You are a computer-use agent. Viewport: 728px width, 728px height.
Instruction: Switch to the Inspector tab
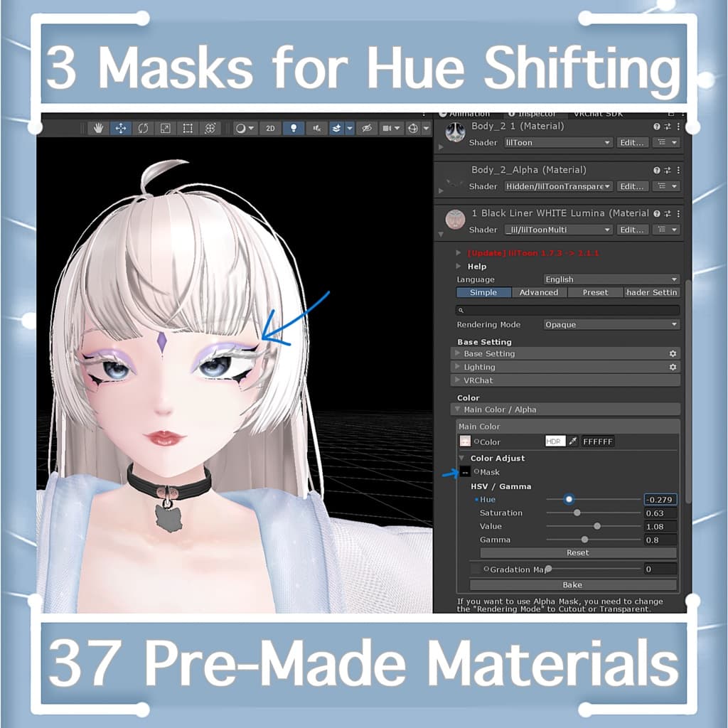coord(532,114)
